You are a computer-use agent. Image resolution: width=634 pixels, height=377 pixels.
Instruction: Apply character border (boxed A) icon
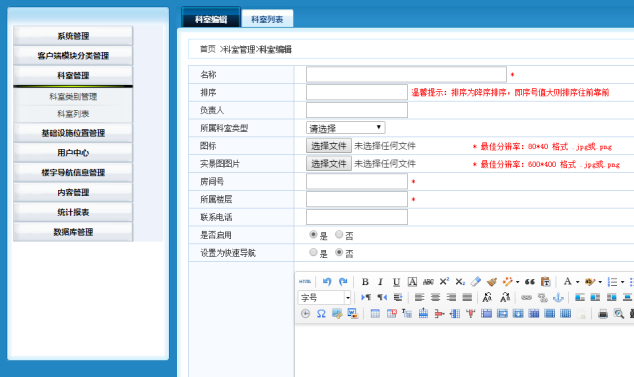pyautogui.click(x=412, y=282)
